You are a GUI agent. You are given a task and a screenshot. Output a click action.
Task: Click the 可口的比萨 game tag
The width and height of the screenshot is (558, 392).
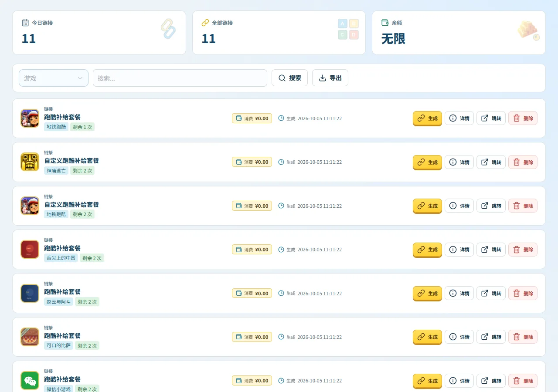[x=58, y=345]
